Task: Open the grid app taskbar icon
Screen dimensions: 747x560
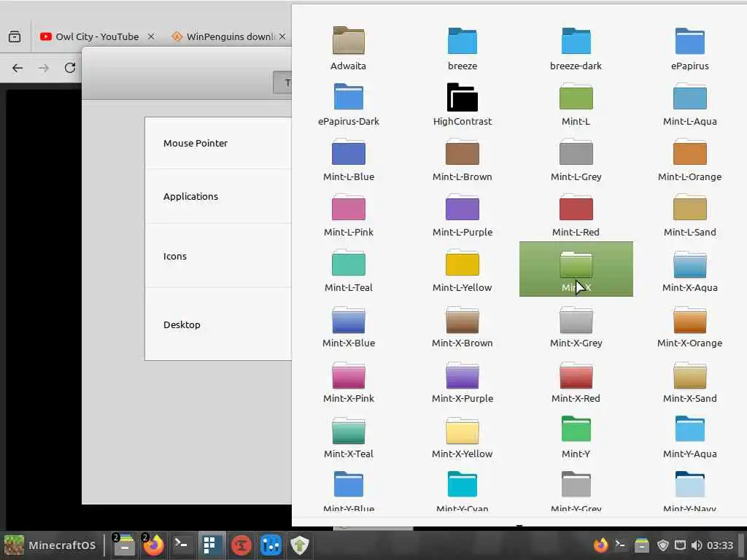Action: click(x=210, y=545)
